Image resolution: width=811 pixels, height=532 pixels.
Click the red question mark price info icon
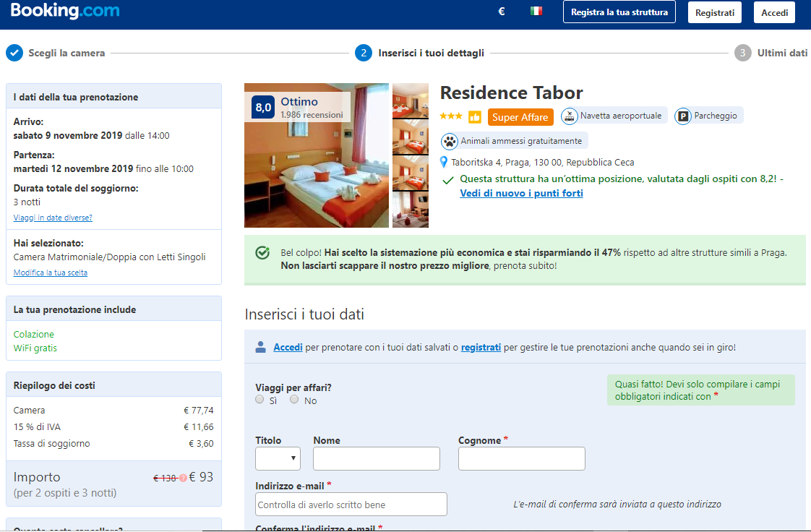tap(183, 479)
